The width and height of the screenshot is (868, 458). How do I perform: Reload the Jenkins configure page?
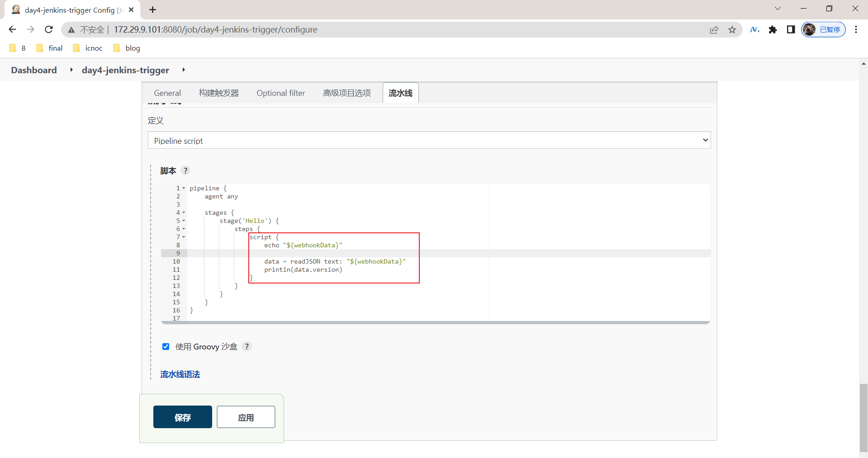(x=49, y=29)
